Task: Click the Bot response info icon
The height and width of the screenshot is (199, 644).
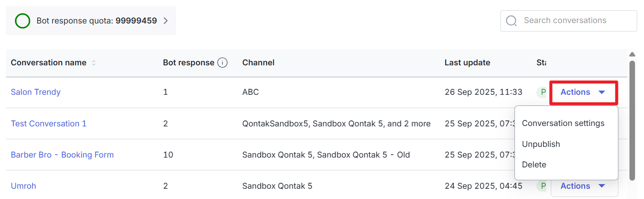Action: coord(222,63)
